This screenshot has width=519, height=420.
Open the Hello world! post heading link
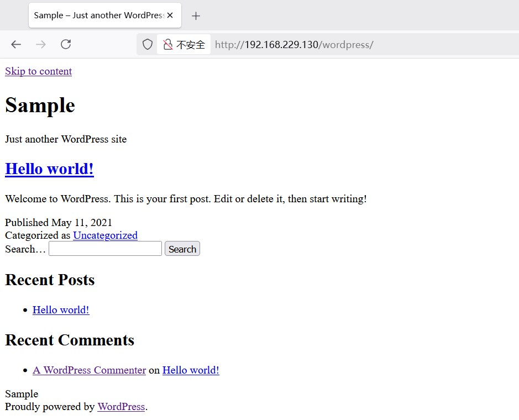(49, 169)
